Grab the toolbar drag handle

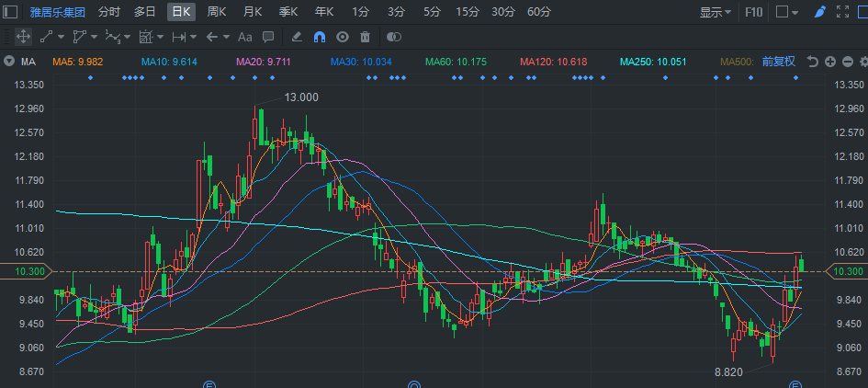[6, 37]
